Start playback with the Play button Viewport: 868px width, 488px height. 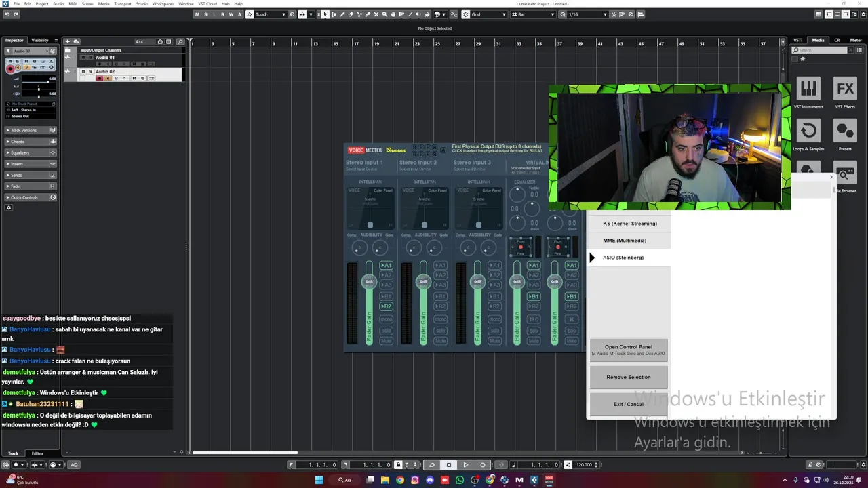pos(465,464)
